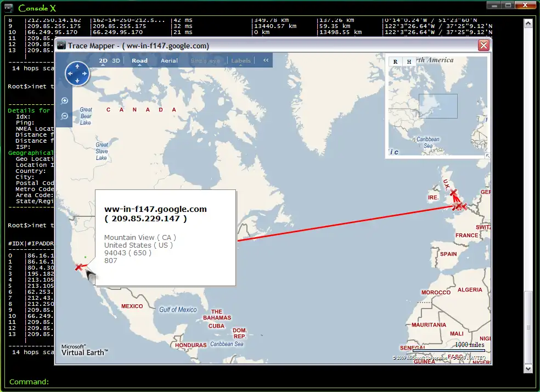Image resolution: width=540 pixels, height=392 pixels.
Task: Click the Microsoft Virtual Earth logo
Action: point(85,350)
